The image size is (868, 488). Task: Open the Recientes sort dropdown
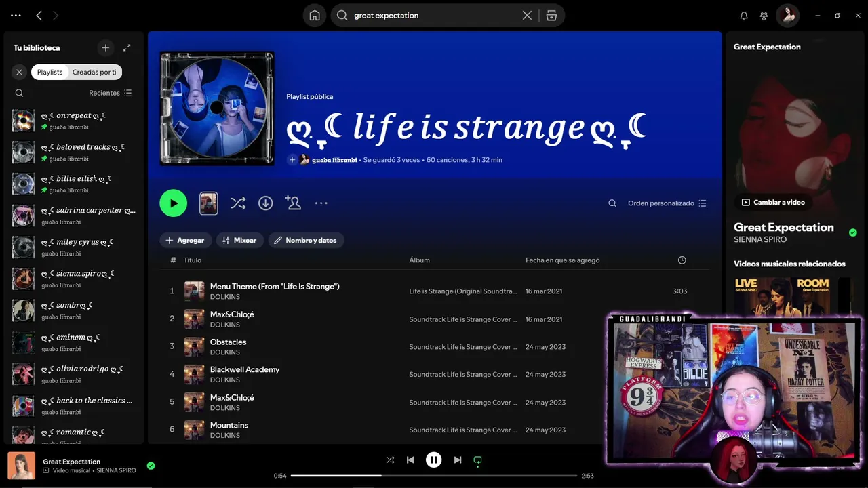[x=111, y=93]
